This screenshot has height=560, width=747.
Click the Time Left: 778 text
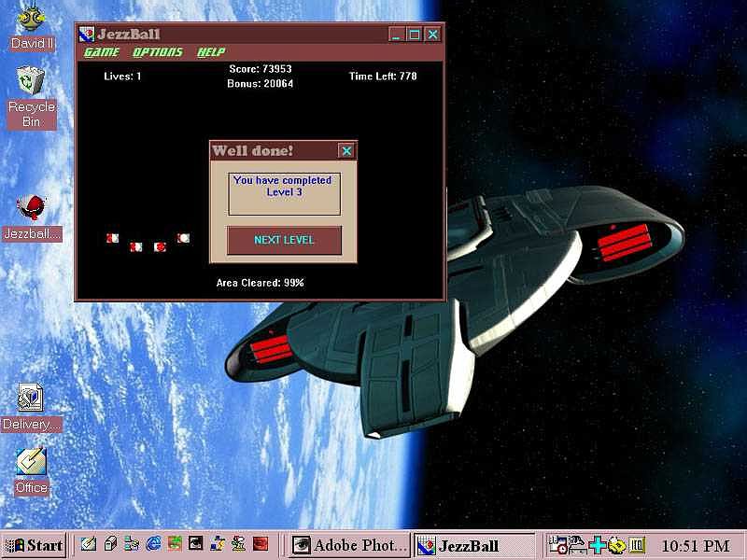click(383, 77)
